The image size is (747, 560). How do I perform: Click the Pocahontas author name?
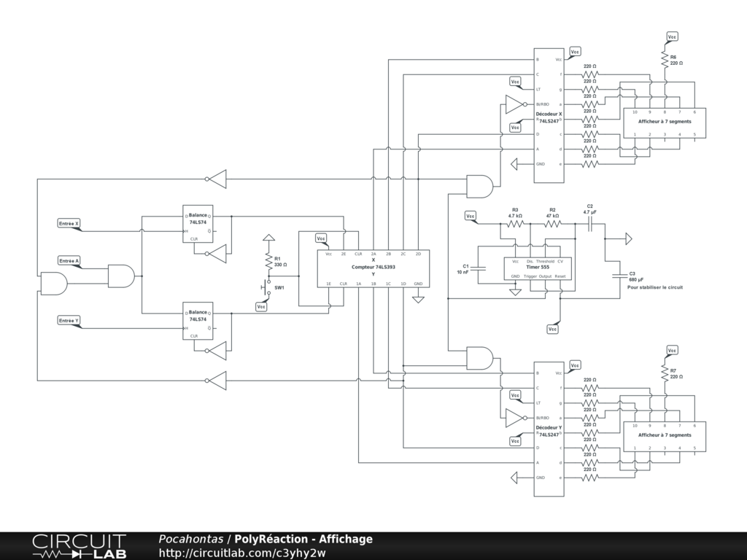[x=191, y=539]
